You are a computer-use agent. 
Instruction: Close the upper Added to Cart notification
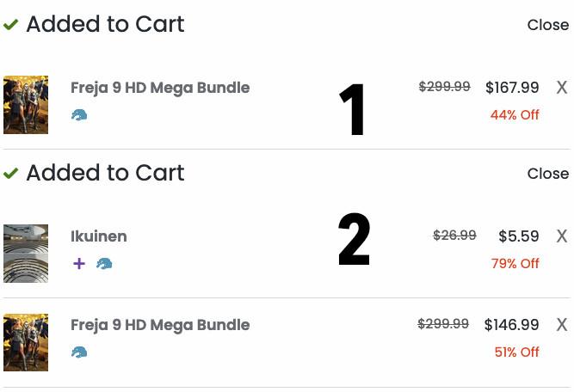point(547,25)
